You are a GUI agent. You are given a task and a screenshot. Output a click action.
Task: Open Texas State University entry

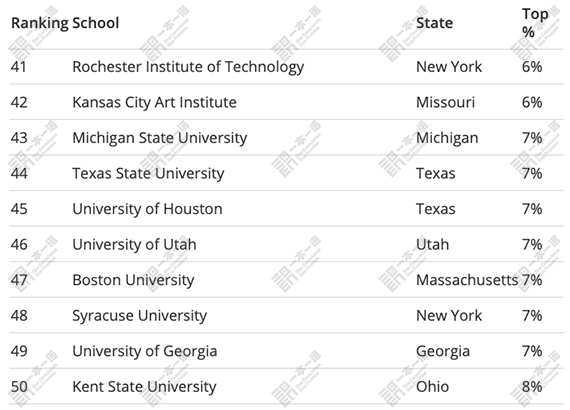pyautogui.click(x=148, y=173)
